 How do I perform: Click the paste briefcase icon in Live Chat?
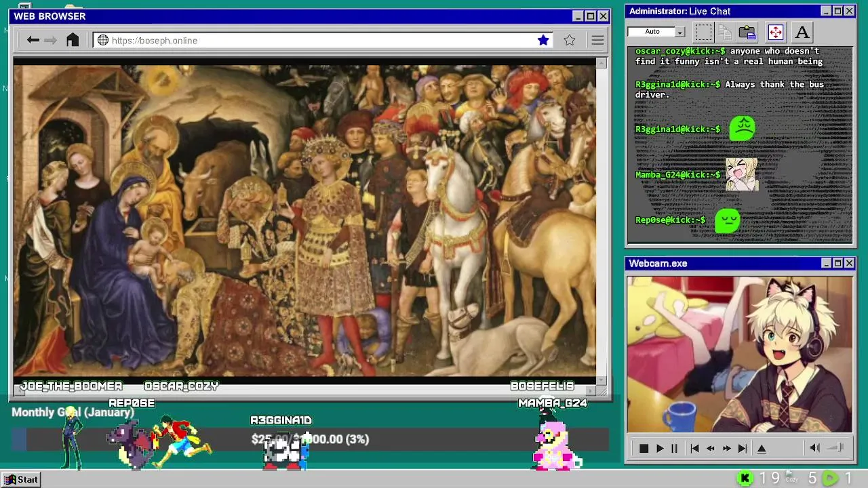[747, 32]
